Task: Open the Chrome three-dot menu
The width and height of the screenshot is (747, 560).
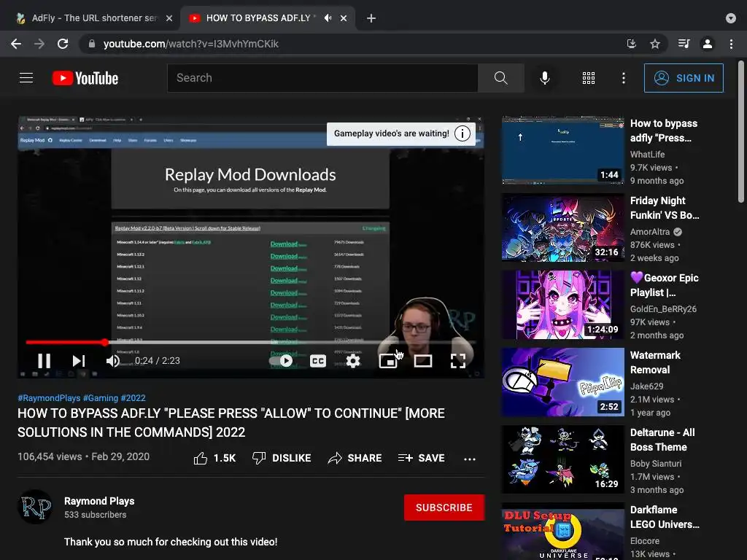Action: [x=731, y=44]
